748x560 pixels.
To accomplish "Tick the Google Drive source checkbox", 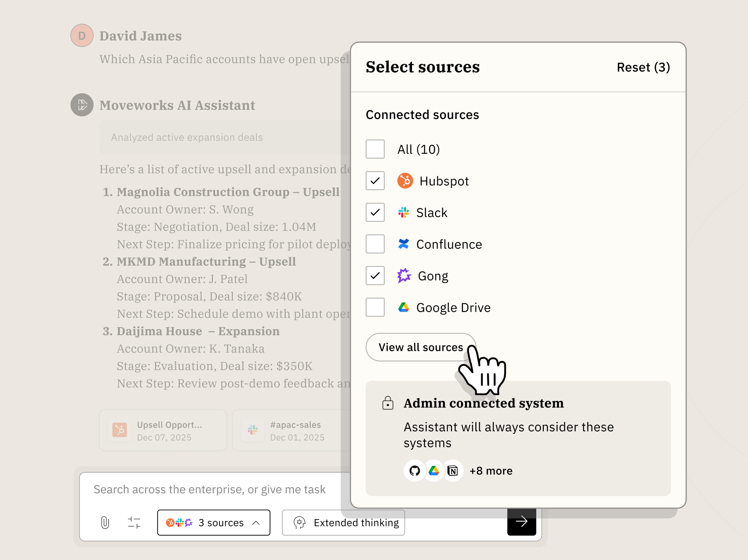I will click(375, 307).
